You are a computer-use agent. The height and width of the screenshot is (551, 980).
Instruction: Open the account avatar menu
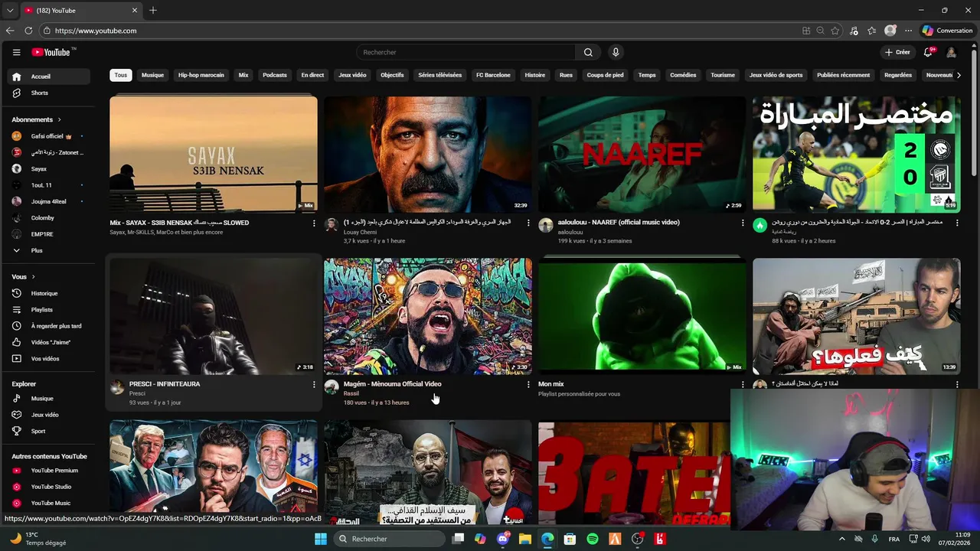(x=951, y=52)
